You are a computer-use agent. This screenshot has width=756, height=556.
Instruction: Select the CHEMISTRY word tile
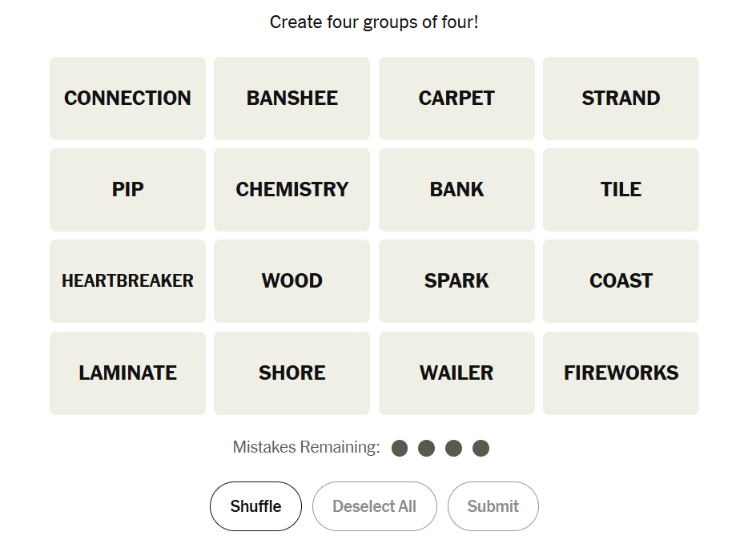[292, 190]
